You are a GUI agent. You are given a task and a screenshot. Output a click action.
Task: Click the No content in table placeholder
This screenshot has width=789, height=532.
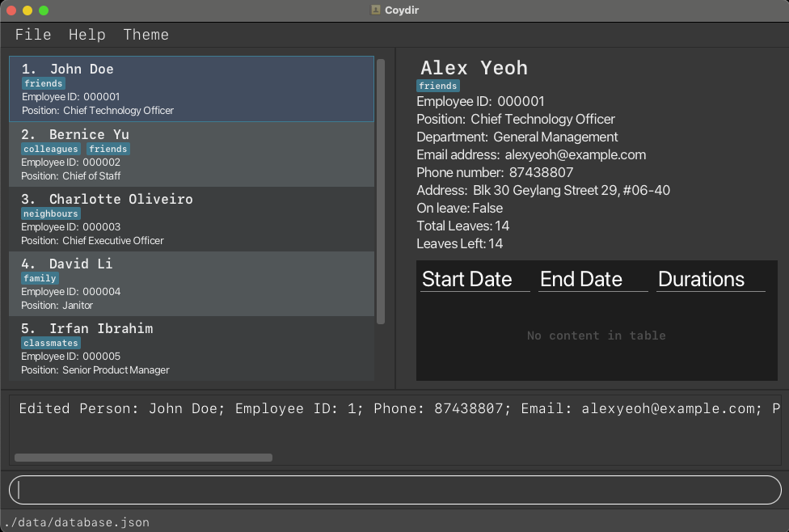click(x=597, y=336)
